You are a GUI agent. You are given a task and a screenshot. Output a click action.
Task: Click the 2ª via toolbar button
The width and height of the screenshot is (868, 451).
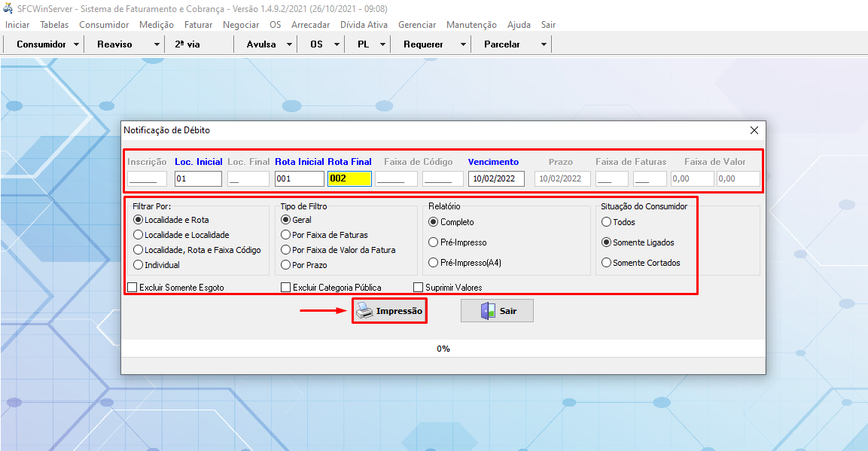(x=187, y=44)
